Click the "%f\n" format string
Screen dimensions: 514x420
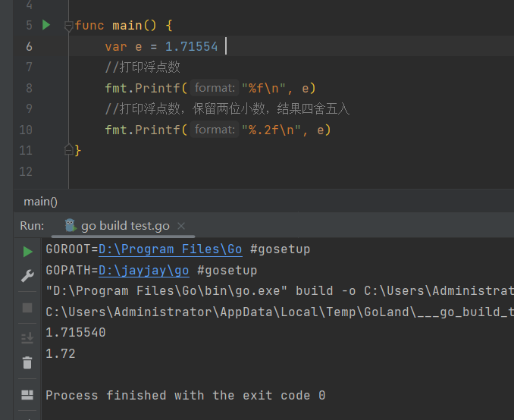[264, 88]
